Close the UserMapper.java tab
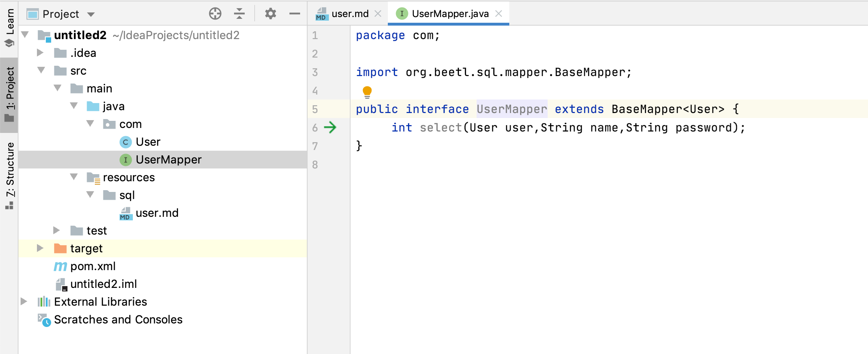The height and width of the screenshot is (354, 868). [x=499, y=14]
